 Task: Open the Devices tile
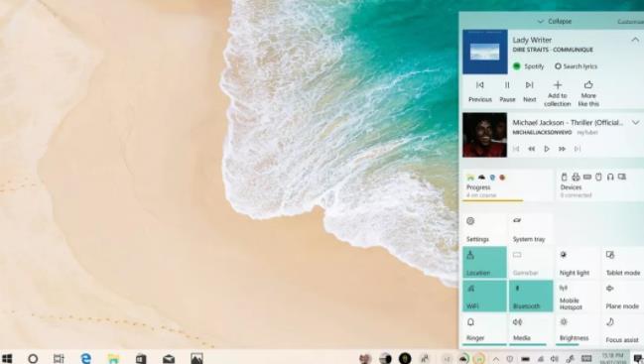(600, 185)
